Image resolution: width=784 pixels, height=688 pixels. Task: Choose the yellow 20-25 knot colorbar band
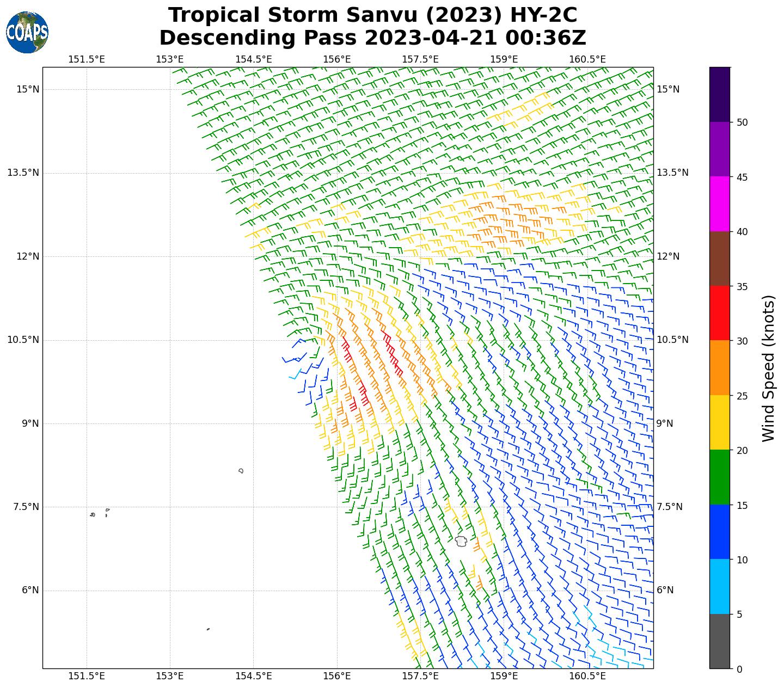720,422
